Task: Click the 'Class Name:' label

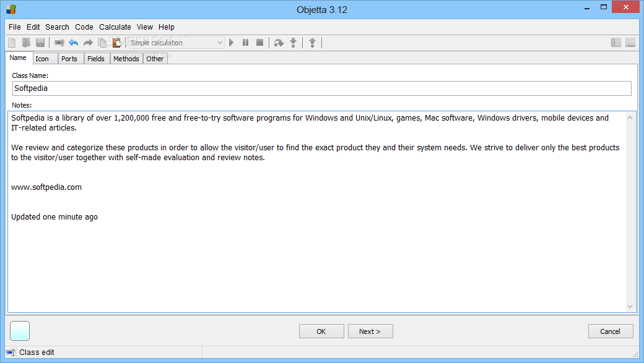Action: [x=30, y=75]
